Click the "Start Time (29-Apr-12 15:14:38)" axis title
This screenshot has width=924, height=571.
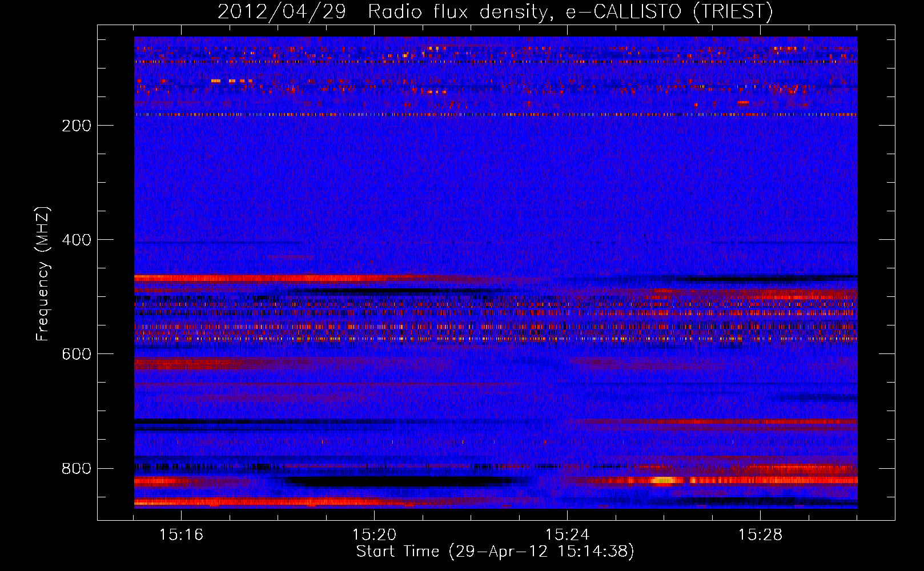tap(495, 552)
